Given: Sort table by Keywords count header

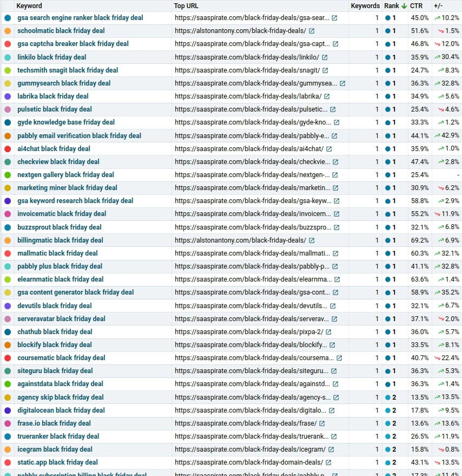Looking at the screenshot, I should tap(365, 6).
